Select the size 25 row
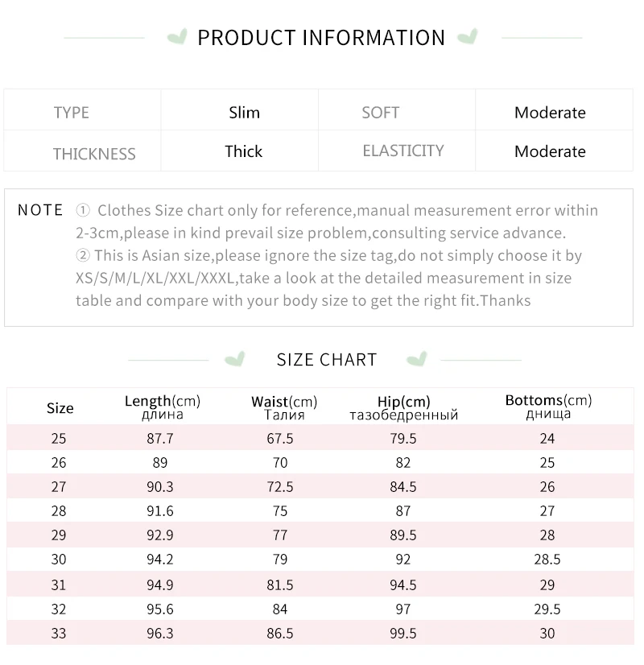Screen dimensions: 644x665 [320, 438]
